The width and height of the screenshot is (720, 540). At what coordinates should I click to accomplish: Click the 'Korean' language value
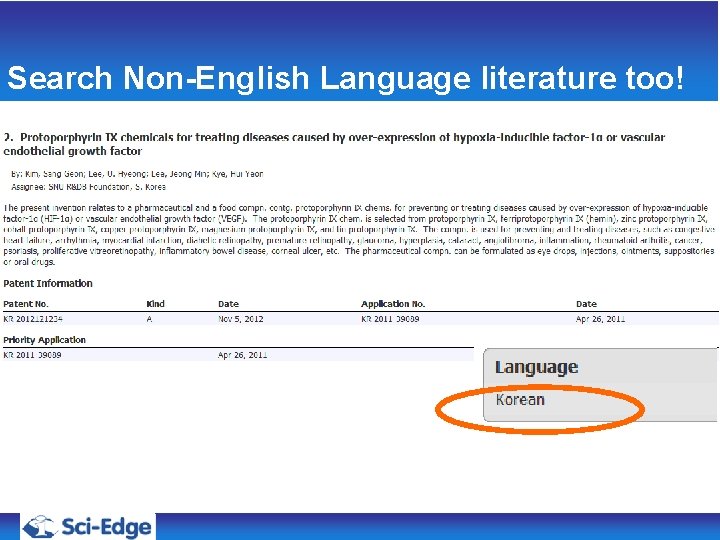(x=520, y=399)
